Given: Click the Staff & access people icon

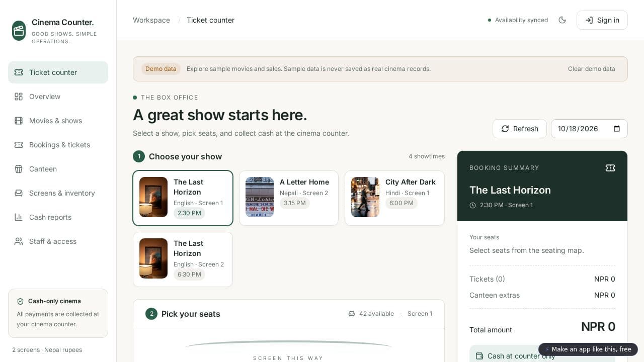Looking at the screenshot, I should [x=19, y=241].
